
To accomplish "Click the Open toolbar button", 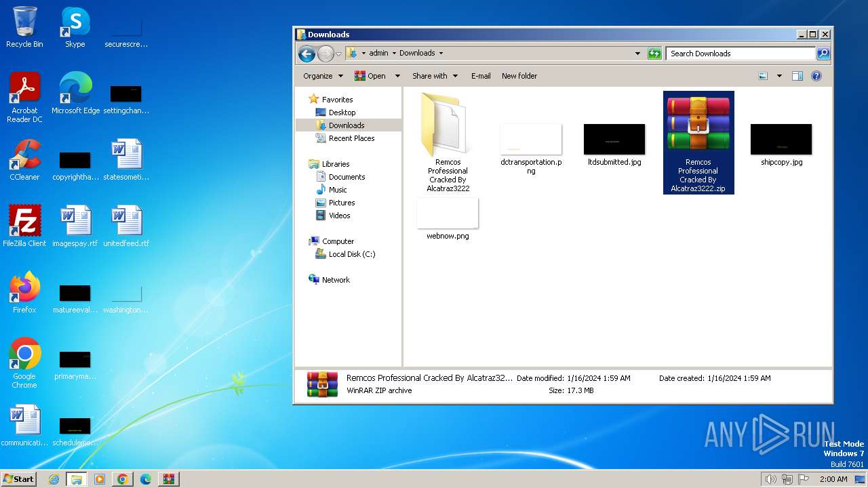I will 370,76.
